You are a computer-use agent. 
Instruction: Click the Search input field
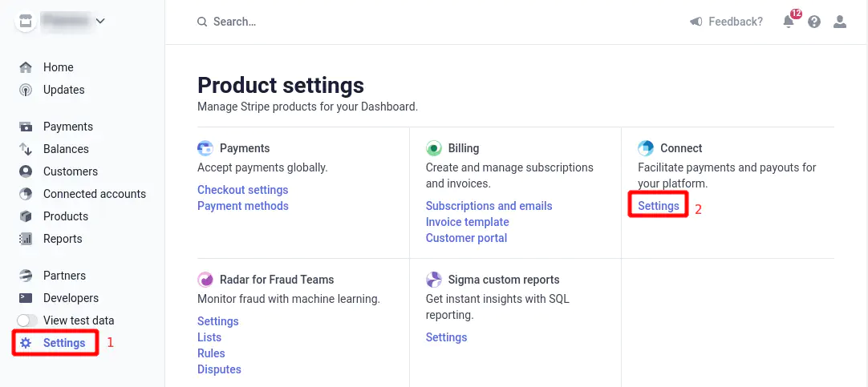coord(321,22)
